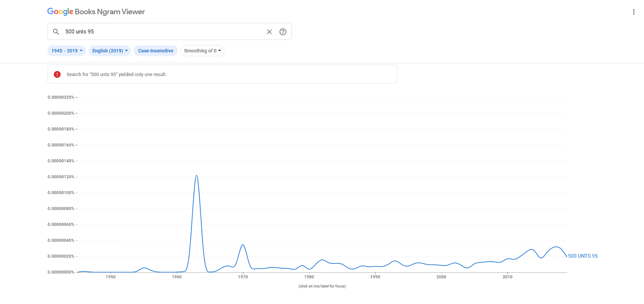Click the Books Ngram Viewer title

pos(110,12)
